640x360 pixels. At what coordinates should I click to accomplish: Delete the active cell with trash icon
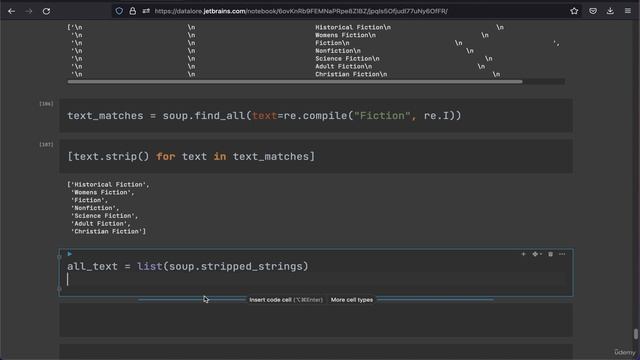tap(550, 254)
